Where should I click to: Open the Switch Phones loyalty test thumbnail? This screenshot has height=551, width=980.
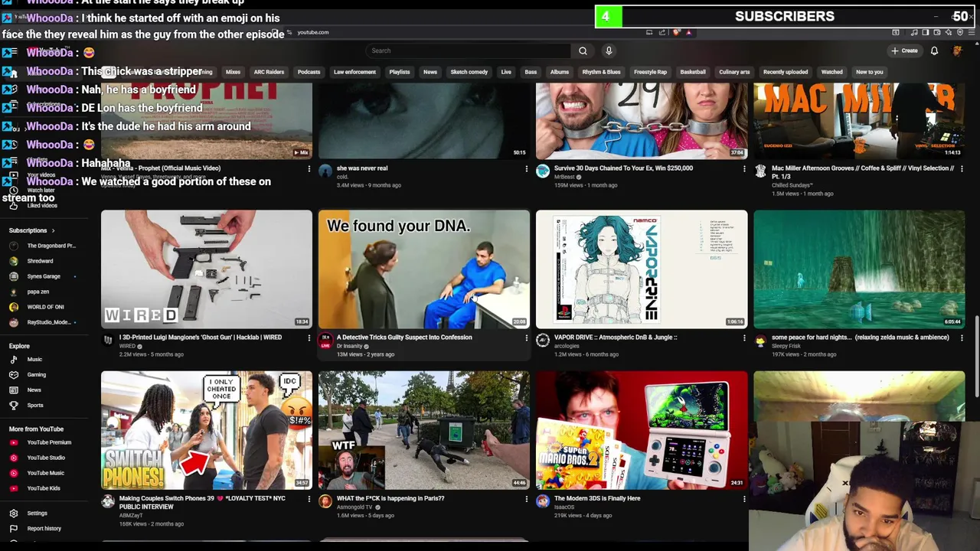[207, 430]
